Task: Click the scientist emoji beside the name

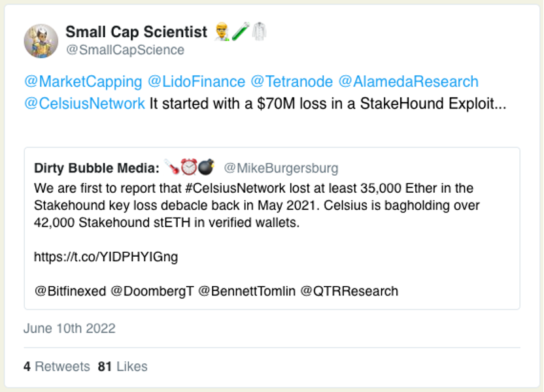Action: pos(223,31)
